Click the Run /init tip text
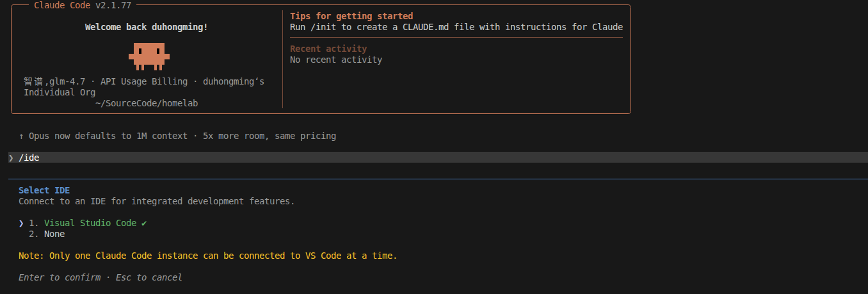 coord(456,27)
